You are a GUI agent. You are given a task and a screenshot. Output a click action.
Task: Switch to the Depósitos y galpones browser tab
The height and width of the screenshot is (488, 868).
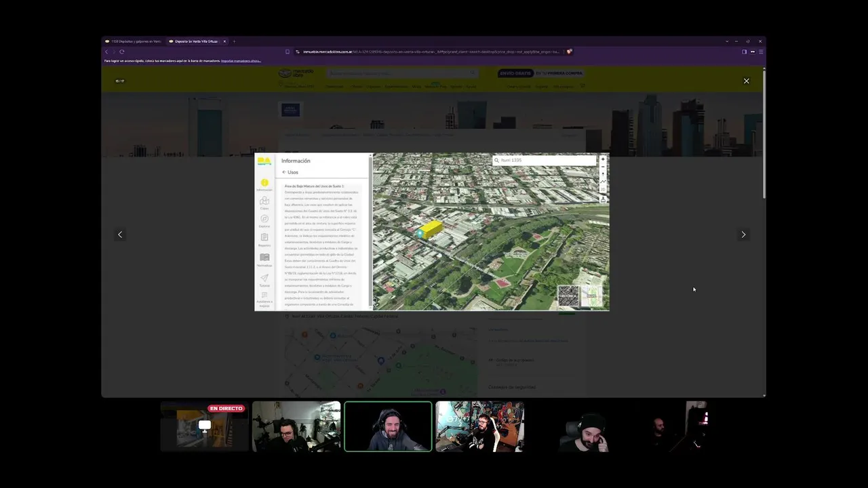click(x=134, y=41)
